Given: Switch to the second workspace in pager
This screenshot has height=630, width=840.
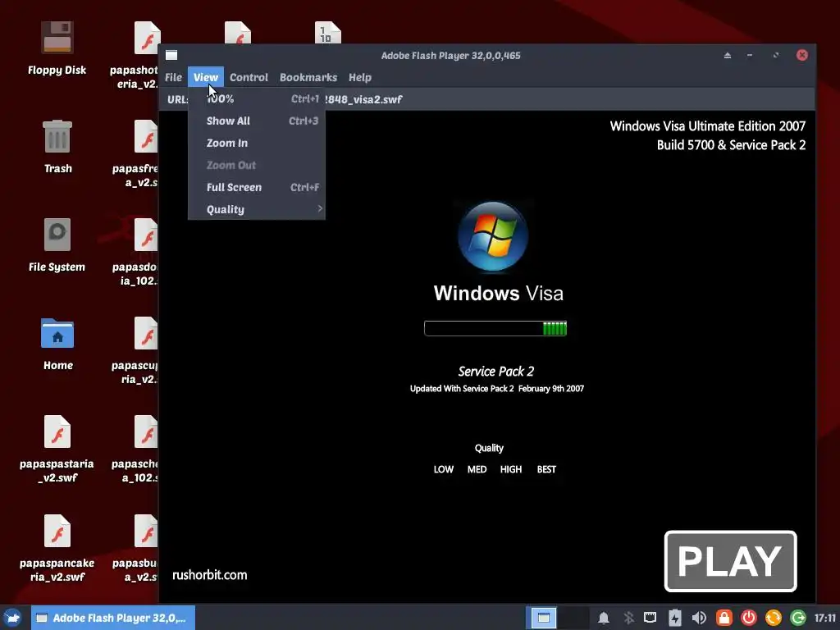Looking at the screenshot, I should point(574,618).
